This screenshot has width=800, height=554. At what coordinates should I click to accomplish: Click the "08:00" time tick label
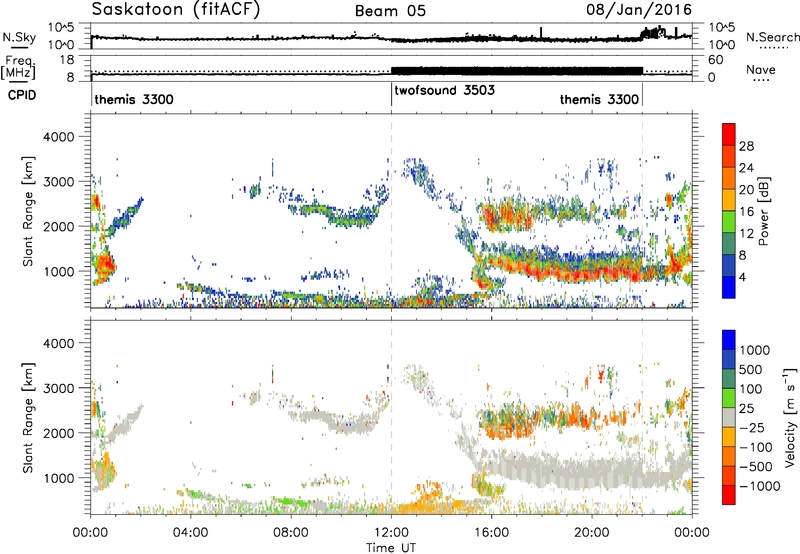point(291,533)
